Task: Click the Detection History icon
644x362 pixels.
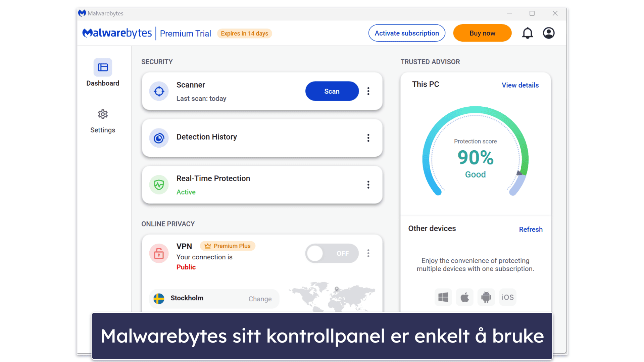Action: click(159, 138)
